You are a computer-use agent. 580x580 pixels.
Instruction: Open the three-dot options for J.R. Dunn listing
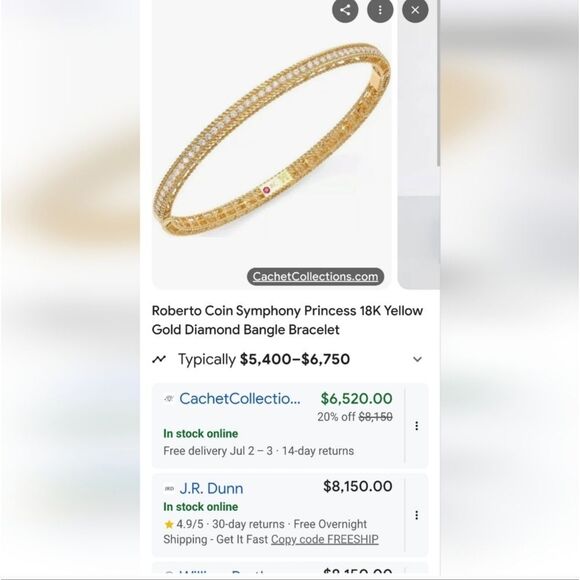tap(417, 515)
